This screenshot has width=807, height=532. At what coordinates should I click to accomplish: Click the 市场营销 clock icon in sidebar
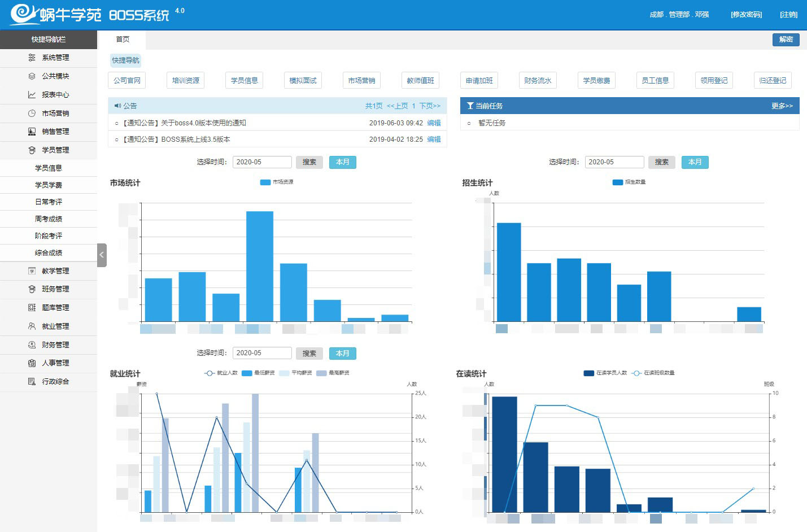coord(32,114)
